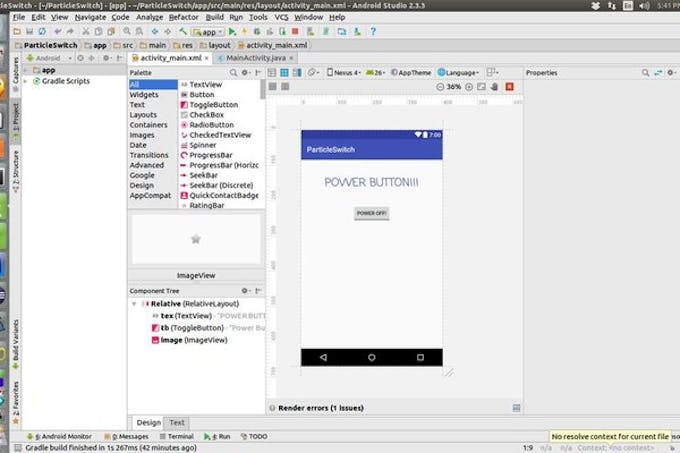Click the Make Project hammer icon
680x453 pixels.
tap(183, 32)
